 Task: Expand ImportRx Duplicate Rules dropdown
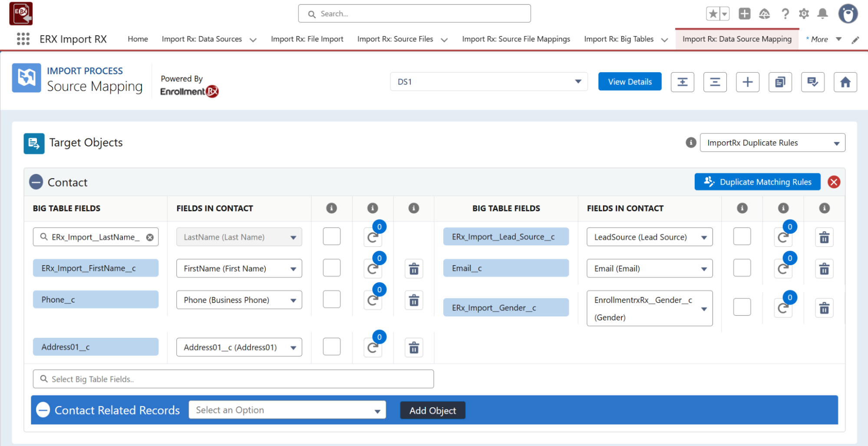pos(772,143)
